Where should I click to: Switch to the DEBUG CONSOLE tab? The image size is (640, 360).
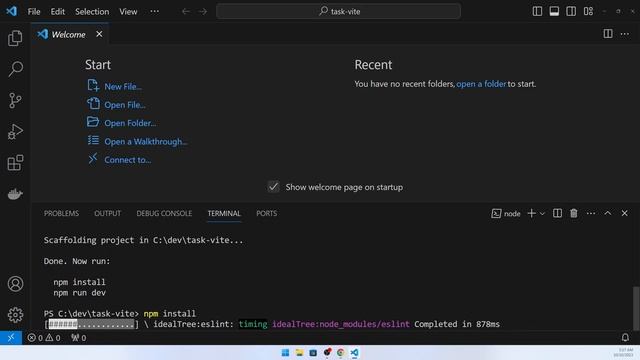tap(164, 213)
